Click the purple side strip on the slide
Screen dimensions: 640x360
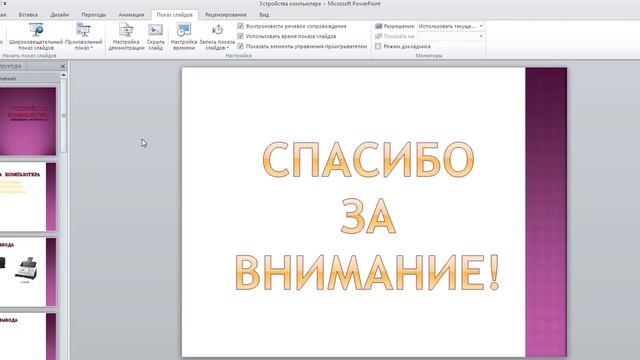pos(546,212)
